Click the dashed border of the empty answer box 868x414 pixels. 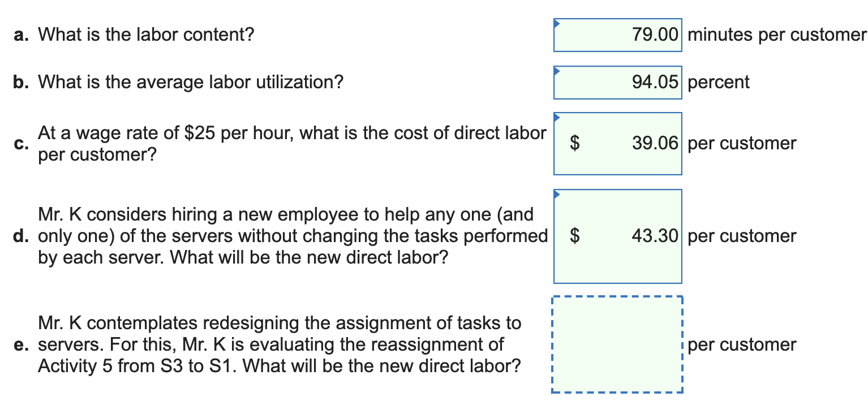pyautogui.click(x=617, y=296)
